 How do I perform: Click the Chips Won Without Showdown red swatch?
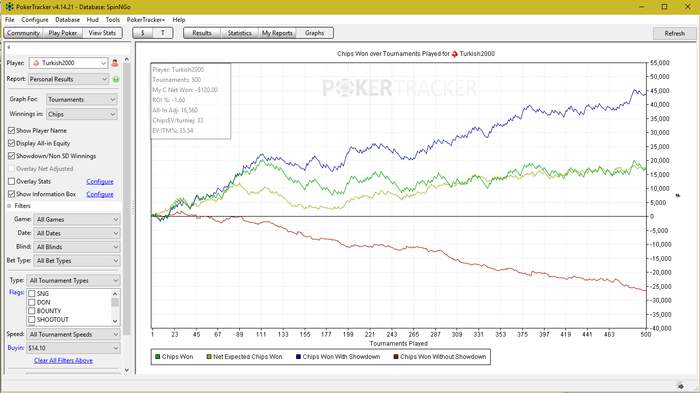click(x=396, y=357)
